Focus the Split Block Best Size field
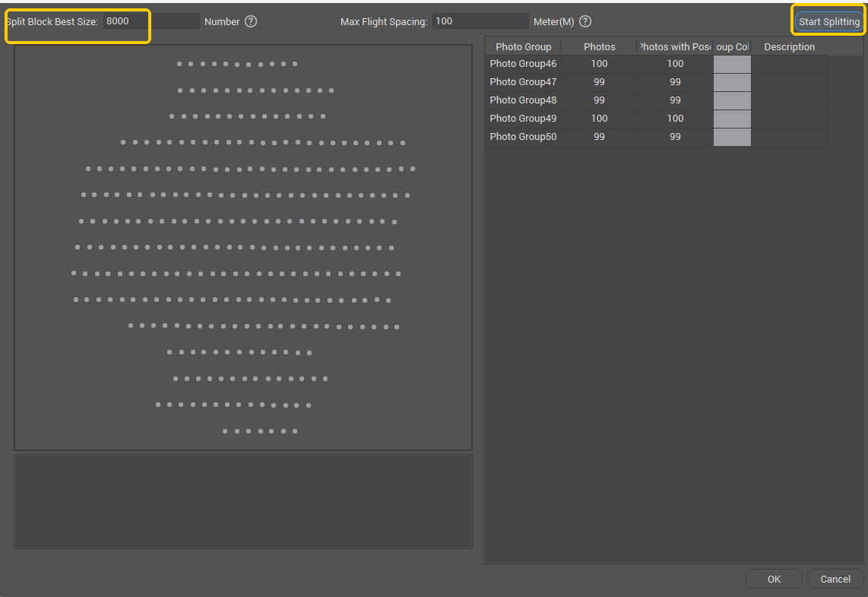 click(150, 21)
